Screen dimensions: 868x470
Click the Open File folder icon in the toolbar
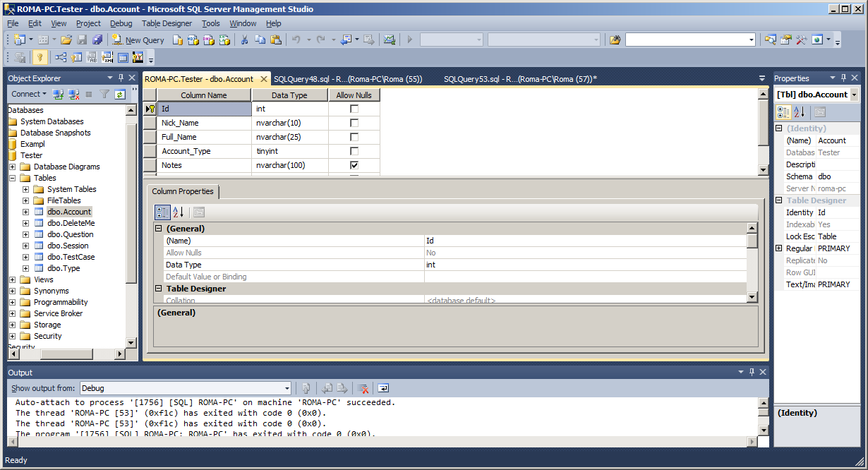[66, 40]
